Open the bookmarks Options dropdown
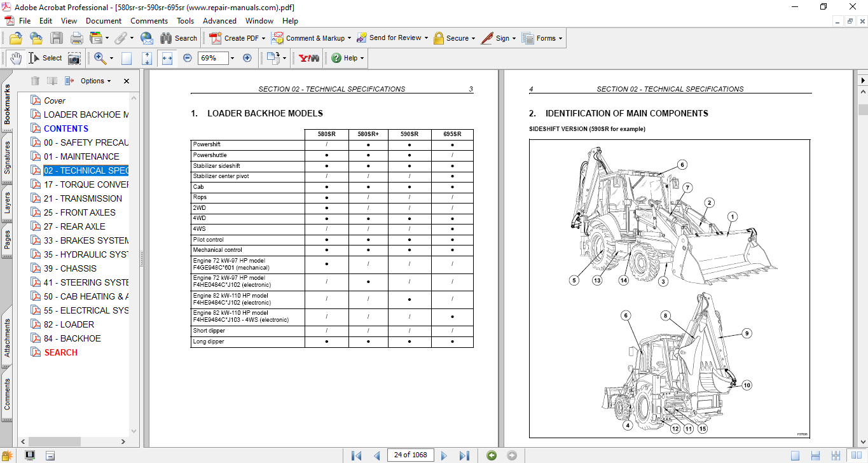868x463 pixels. 95,81
